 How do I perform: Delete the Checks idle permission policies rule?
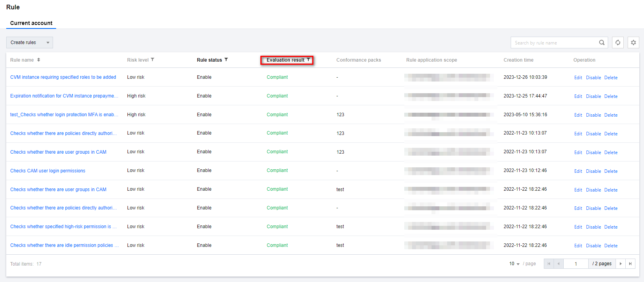pyautogui.click(x=611, y=246)
